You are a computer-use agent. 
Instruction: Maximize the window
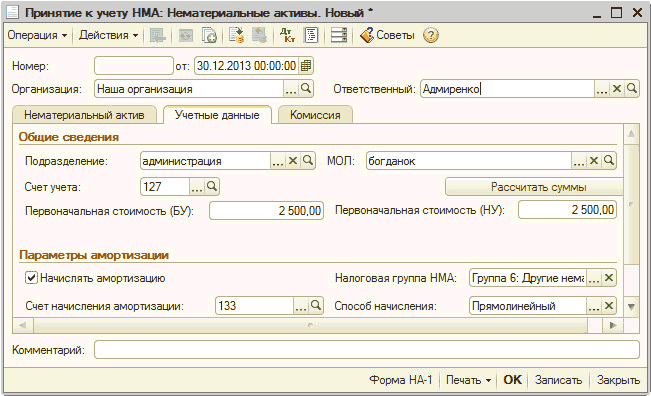pos(617,13)
